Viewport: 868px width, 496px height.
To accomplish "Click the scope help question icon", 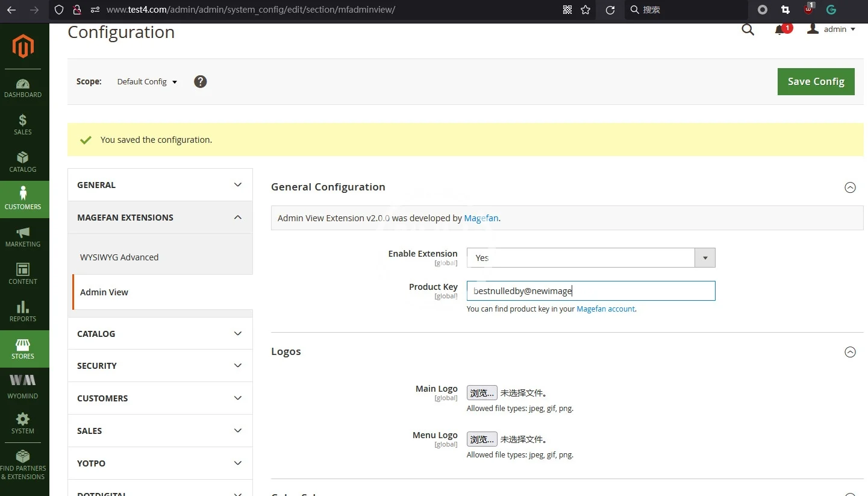I will pos(201,81).
